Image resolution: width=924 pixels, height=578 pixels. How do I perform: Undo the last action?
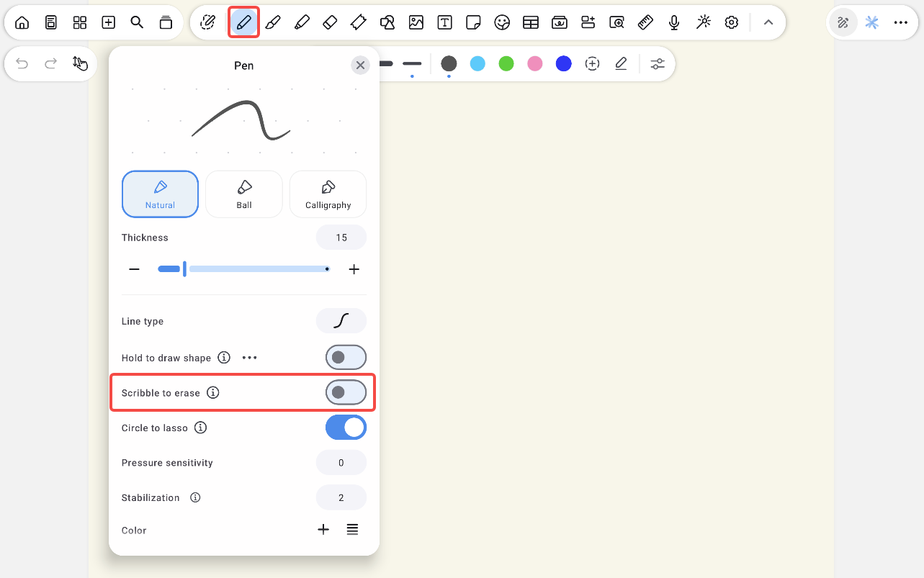(22, 63)
